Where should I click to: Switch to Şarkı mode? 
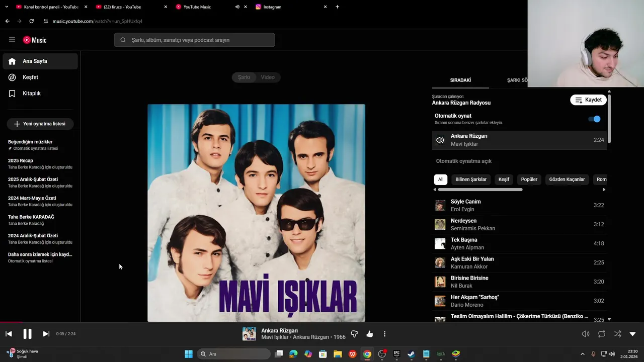(x=244, y=77)
